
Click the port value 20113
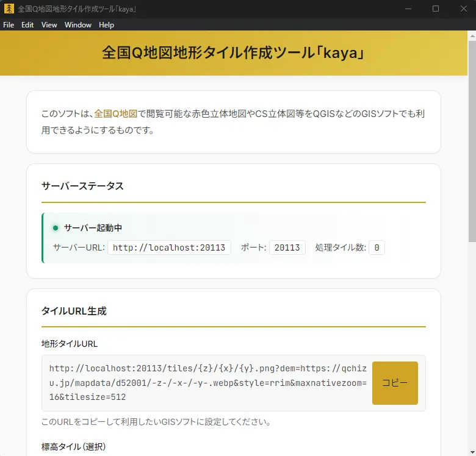coord(287,248)
